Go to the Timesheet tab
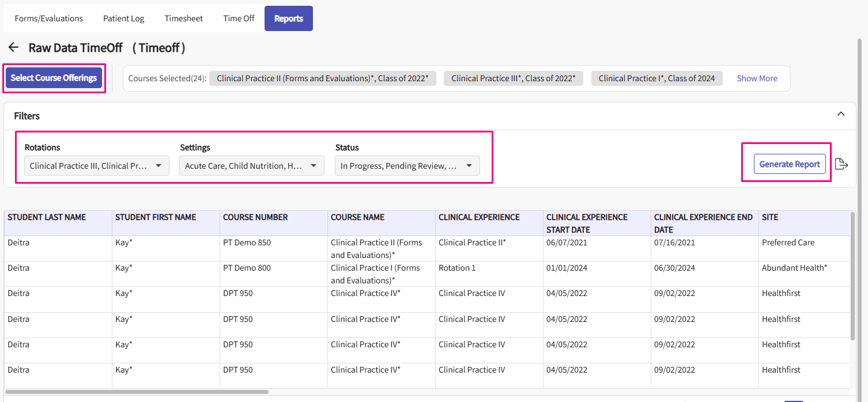The width and height of the screenshot is (868, 402). pyautogui.click(x=184, y=18)
